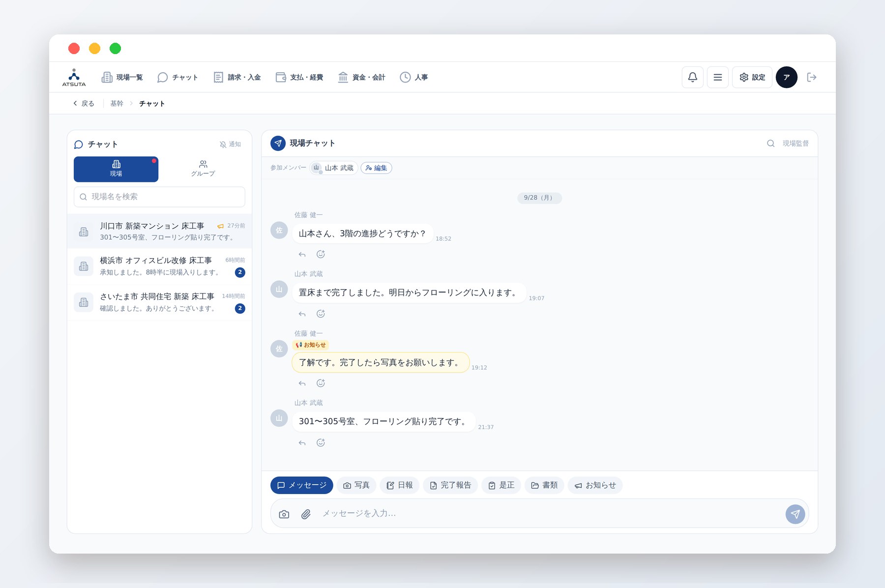885x588 pixels.
Task: Go back with 戻る link
Action: click(84, 103)
